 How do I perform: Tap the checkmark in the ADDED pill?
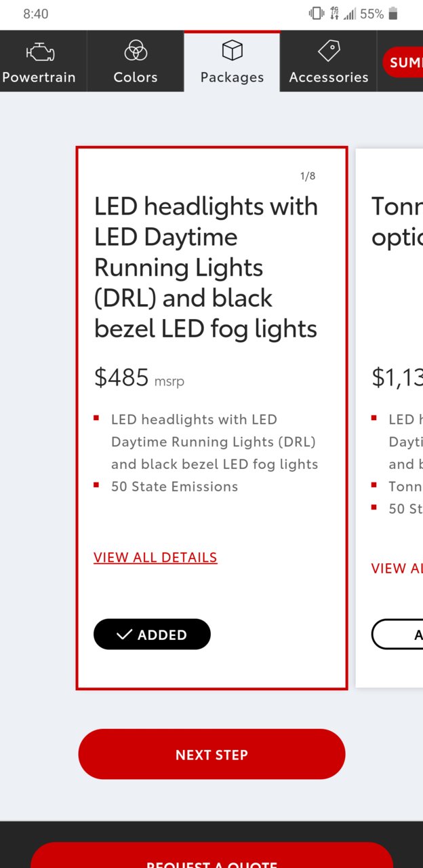124,635
